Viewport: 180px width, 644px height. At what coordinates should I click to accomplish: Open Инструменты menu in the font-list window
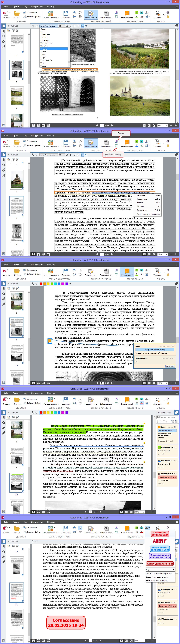click(37, 7)
